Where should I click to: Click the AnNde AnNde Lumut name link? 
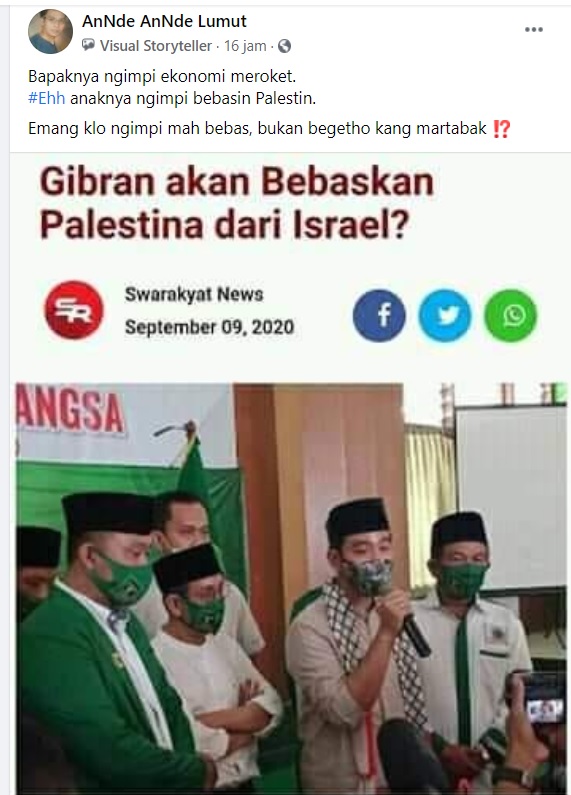[164, 21]
